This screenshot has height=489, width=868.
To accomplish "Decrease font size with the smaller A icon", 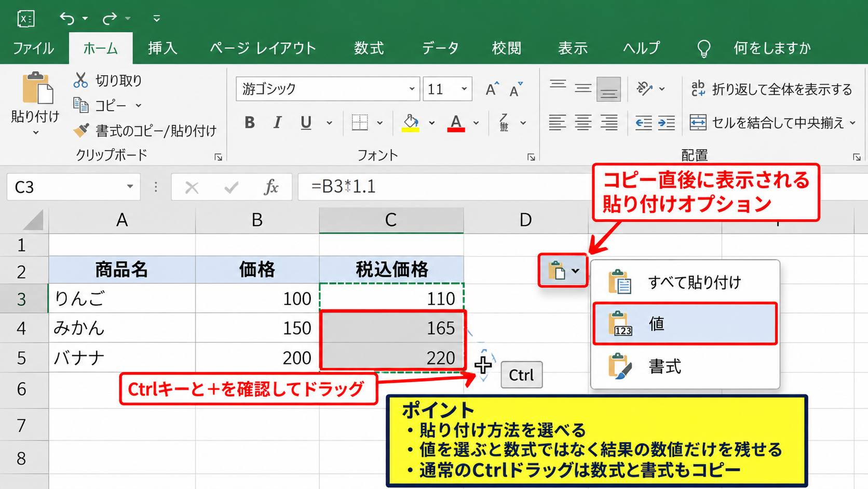I will 516,89.
